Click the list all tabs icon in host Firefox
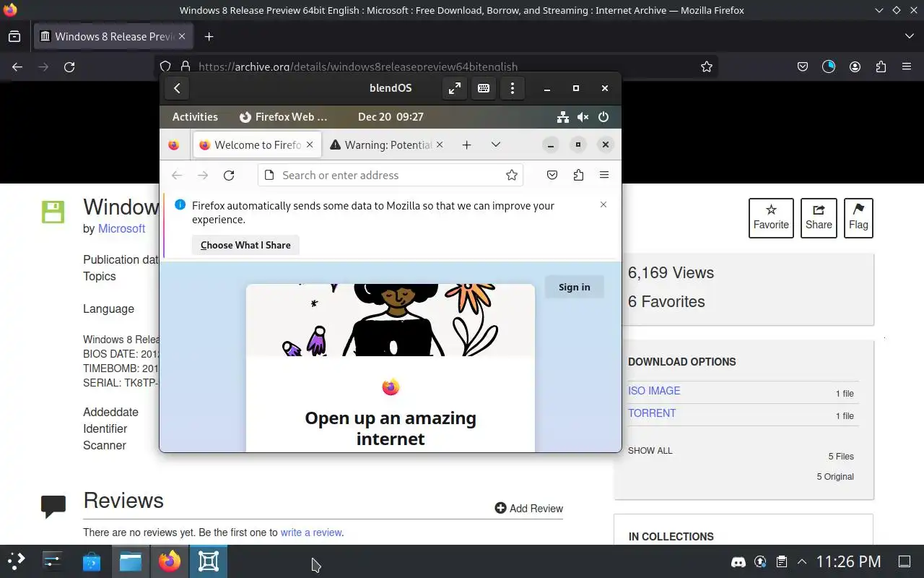 pyautogui.click(x=909, y=36)
